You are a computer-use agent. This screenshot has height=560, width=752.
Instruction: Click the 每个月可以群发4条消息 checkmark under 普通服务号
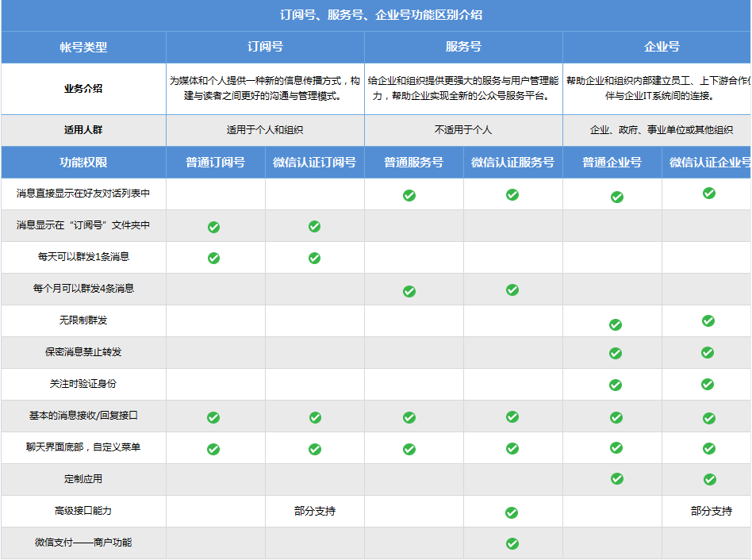[x=409, y=291]
